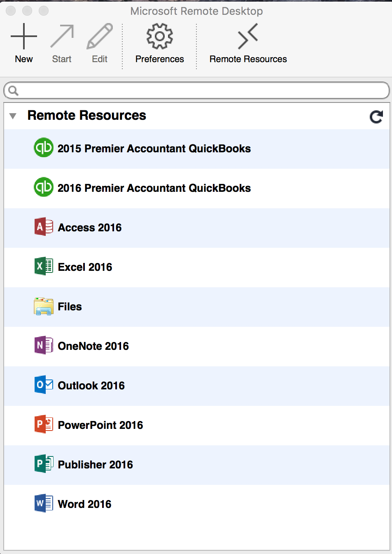
Task: Refresh the Remote Resources list
Action: coord(376,117)
